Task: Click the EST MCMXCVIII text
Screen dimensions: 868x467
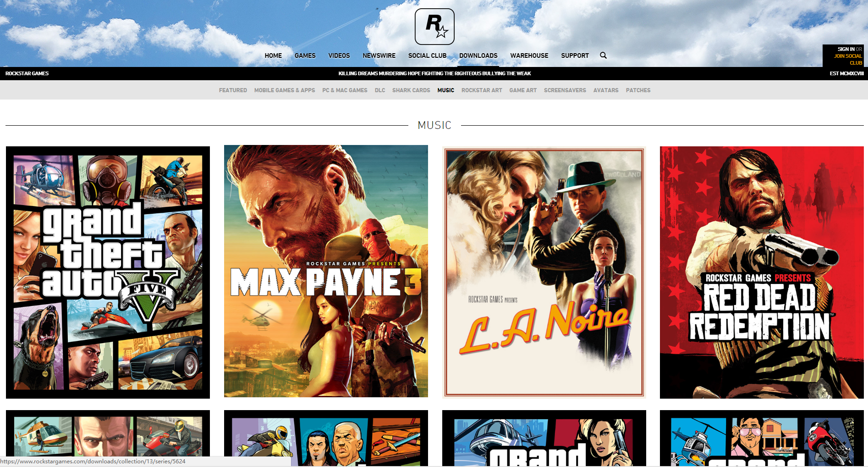Action: click(846, 73)
